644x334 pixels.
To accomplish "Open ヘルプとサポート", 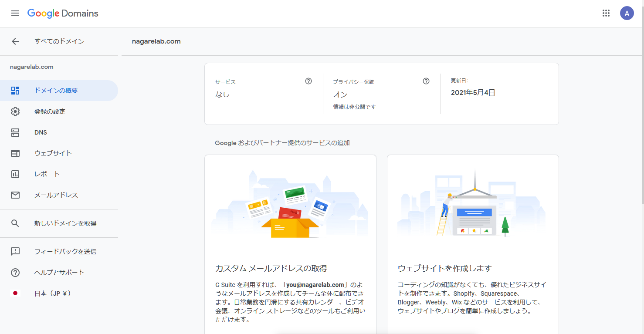I will click(x=59, y=273).
